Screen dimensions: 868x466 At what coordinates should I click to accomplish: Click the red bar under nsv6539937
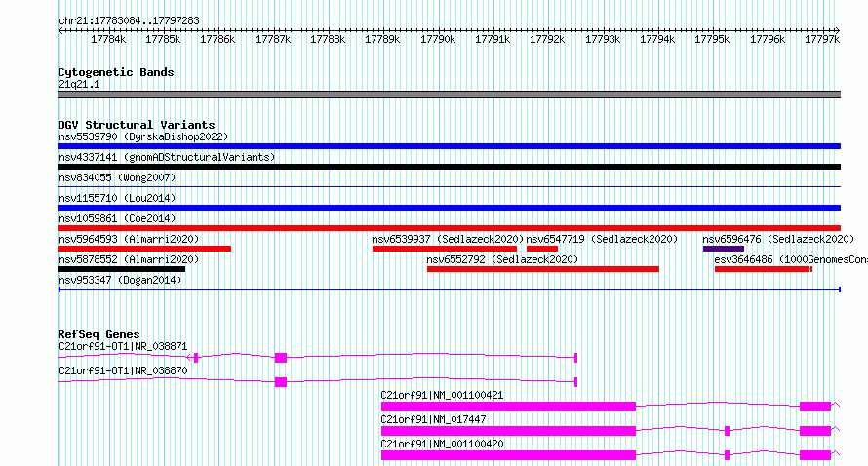click(x=445, y=249)
